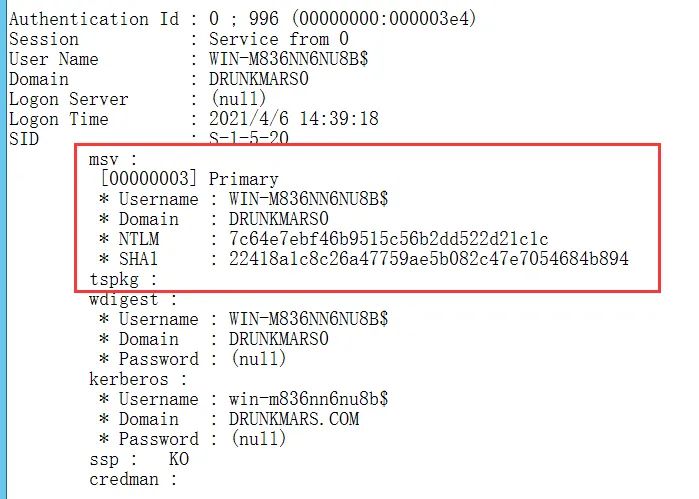Click the Logon Server (null) value
This screenshot has height=499, width=699.
[238, 99]
